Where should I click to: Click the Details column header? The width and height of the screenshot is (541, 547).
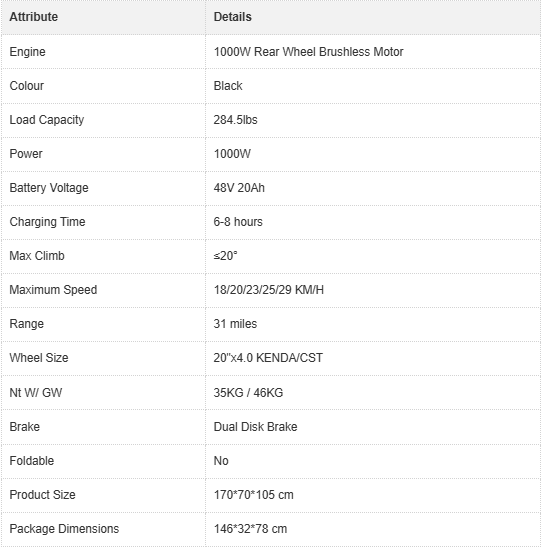(232, 17)
